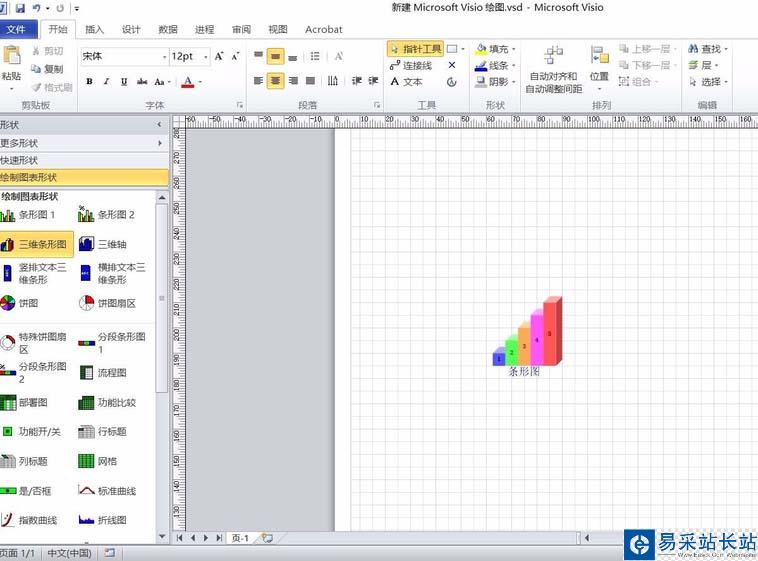Switch to the 视图 ribbon tab
The image size is (758, 561).
click(x=278, y=30)
